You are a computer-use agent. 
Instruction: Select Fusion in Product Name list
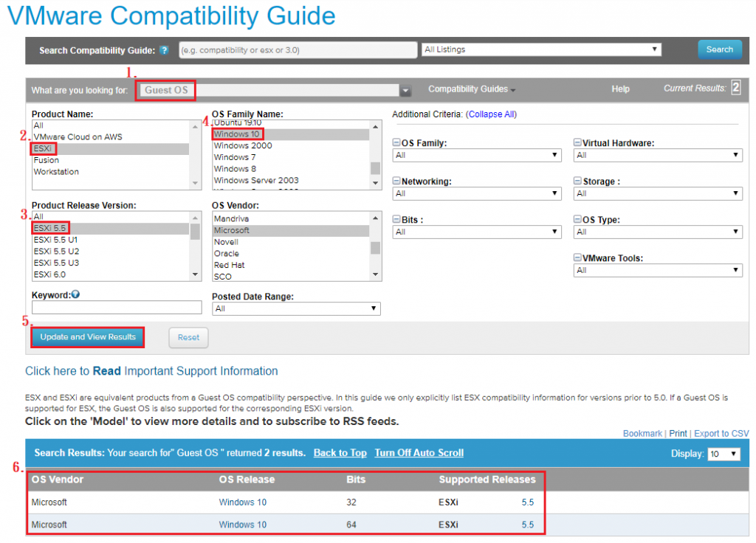[111, 160]
